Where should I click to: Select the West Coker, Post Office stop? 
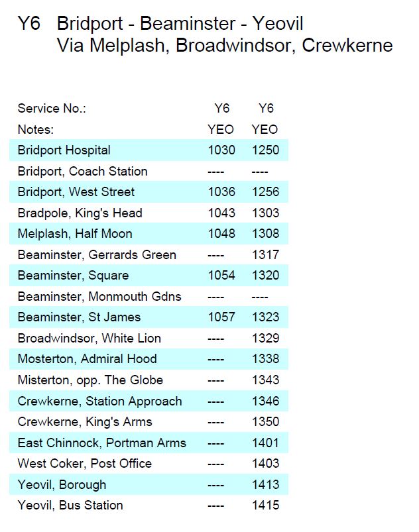coord(85,463)
